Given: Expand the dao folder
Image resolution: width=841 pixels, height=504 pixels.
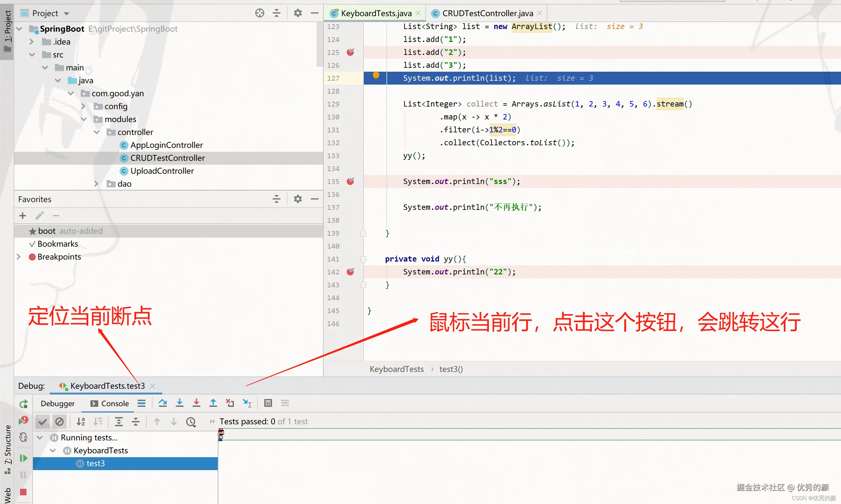Looking at the screenshot, I should (x=96, y=184).
